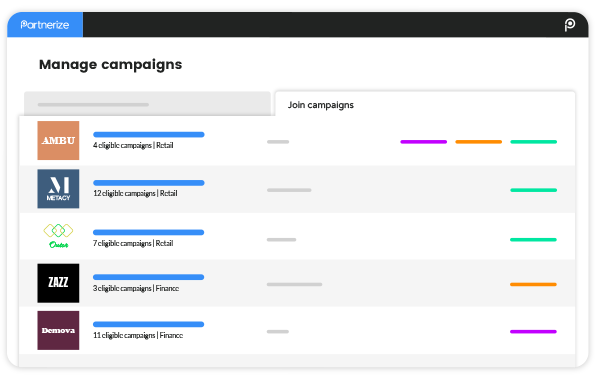Viewport: 595px width, 378px height.
Task: Select the Demova brand logo
Action: tap(58, 330)
